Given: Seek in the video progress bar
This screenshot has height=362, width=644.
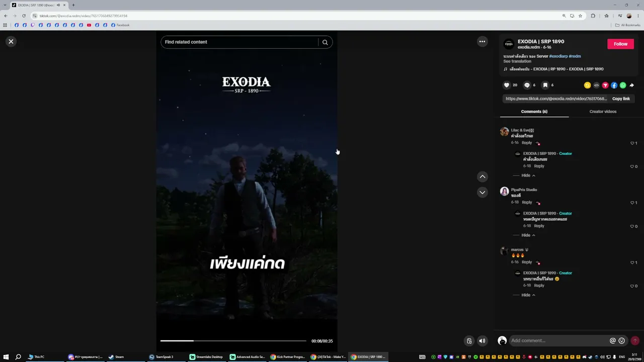Looking at the screenshot, I should point(233,341).
